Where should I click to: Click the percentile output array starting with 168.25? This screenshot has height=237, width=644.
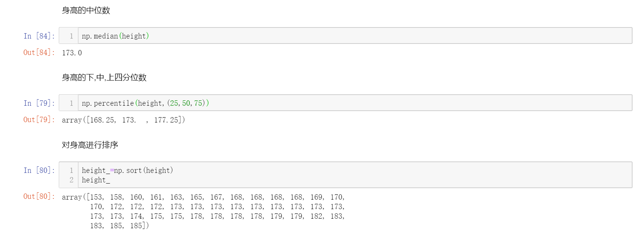tap(123, 120)
